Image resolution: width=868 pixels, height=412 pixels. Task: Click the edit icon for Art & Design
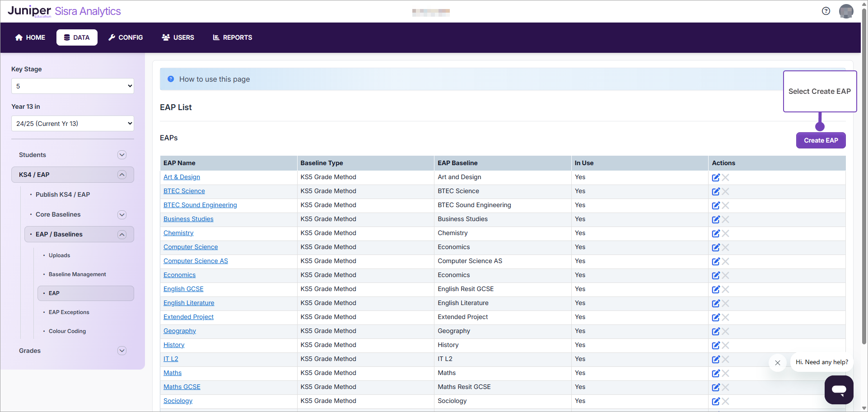(x=715, y=177)
